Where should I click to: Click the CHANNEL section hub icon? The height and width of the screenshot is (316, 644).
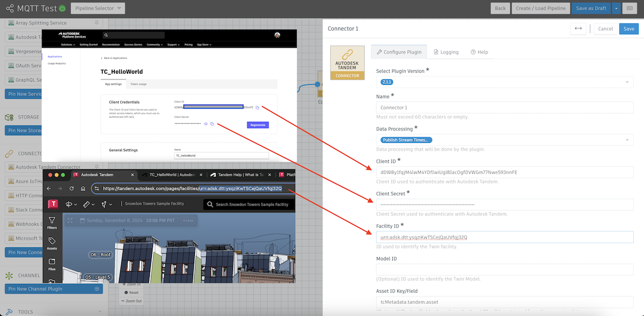tap(9, 275)
